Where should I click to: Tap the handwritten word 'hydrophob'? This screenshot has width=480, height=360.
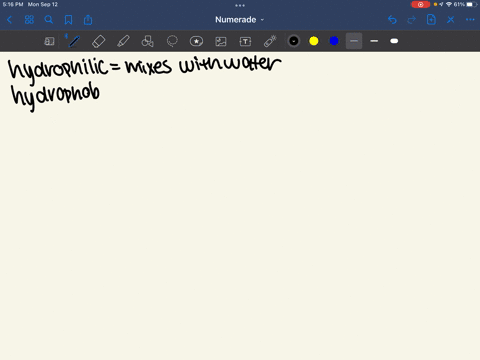coord(55,97)
